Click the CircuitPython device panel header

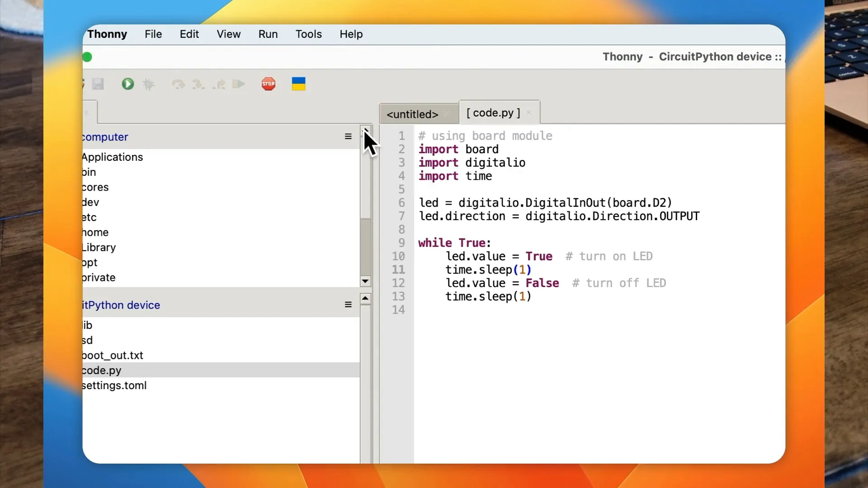pyautogui.click(x=121, y=305)
